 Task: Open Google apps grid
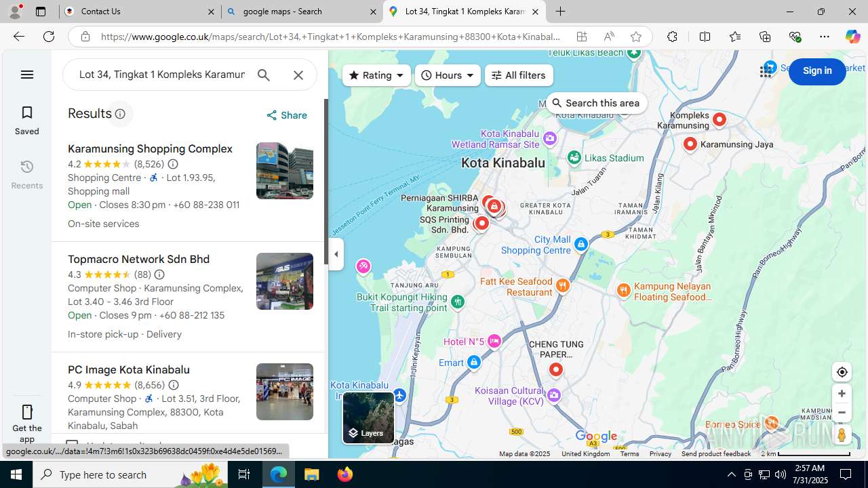point(766,71)
